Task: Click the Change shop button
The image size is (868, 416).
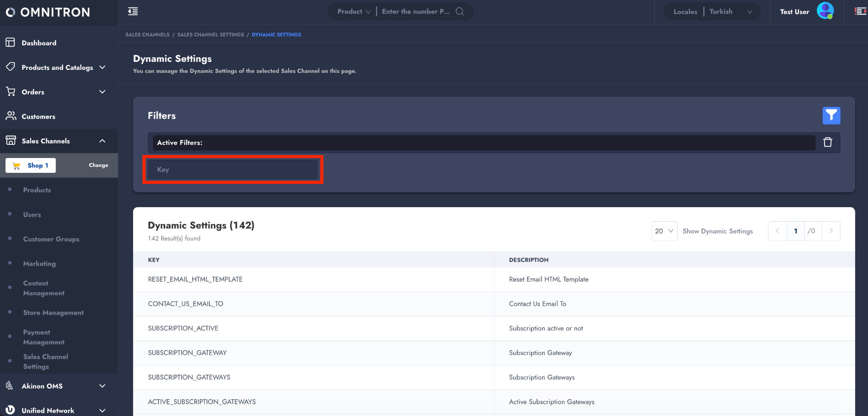Action: click(x=98, y=165)
